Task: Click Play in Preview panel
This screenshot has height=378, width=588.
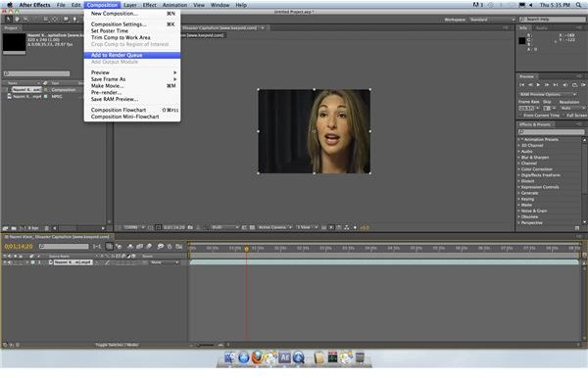Action: [538, 85]
